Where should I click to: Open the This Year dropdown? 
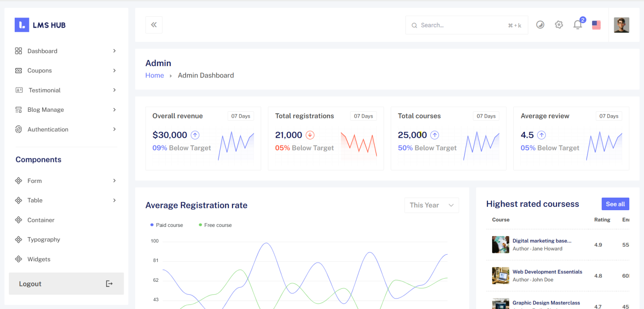tap(431, 205)
